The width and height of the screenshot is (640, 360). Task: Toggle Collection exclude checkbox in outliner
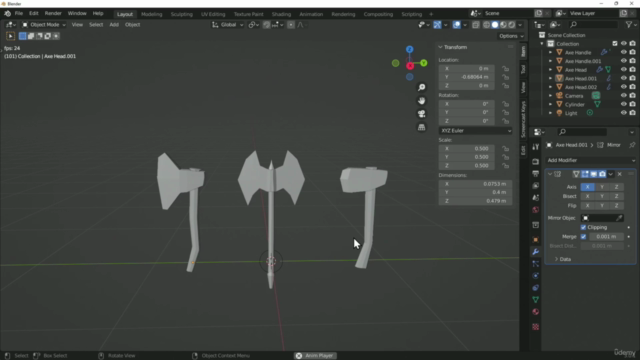tap(615, 44)
